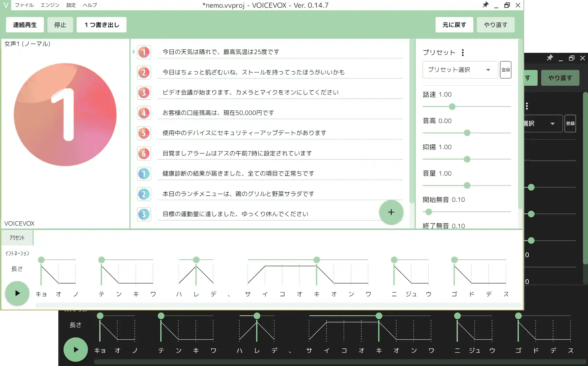588x366 pixels.
Task: Play the accent phrase with the round play button
Action: pos(17,293)
